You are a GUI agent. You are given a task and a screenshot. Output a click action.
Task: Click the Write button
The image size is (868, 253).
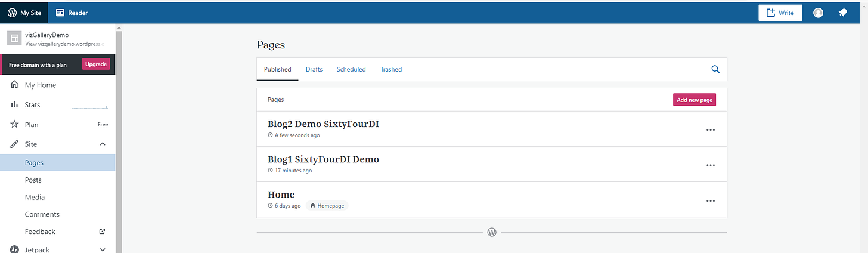pyautogui.click(x=780, y=13)
